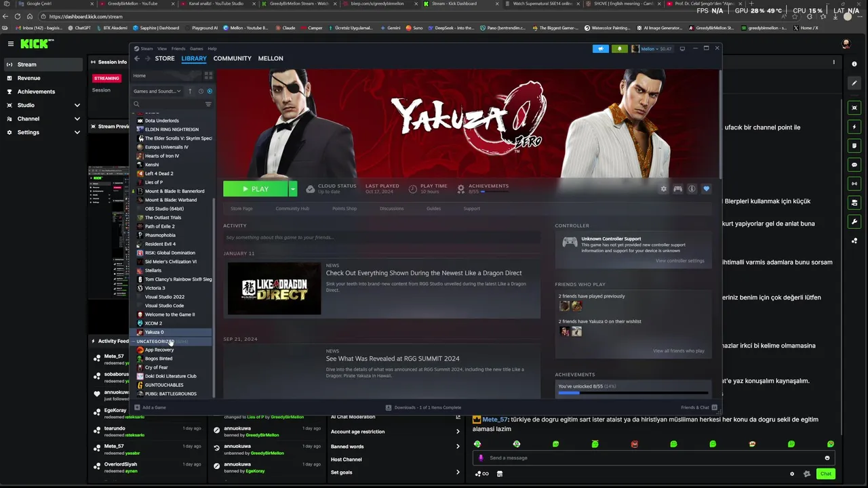This screenshot has height=488, width=868.
Task: Click the Kick info icon on right rail
Action: (854, 63)
